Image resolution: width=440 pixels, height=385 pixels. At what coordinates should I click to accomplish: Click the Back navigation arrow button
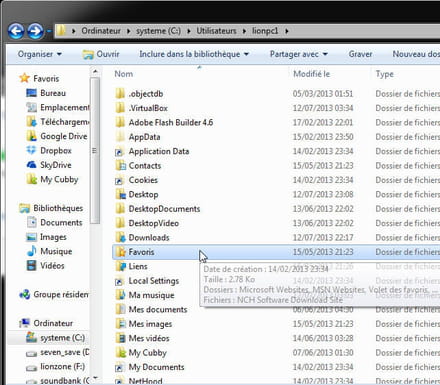coord(16,31)
